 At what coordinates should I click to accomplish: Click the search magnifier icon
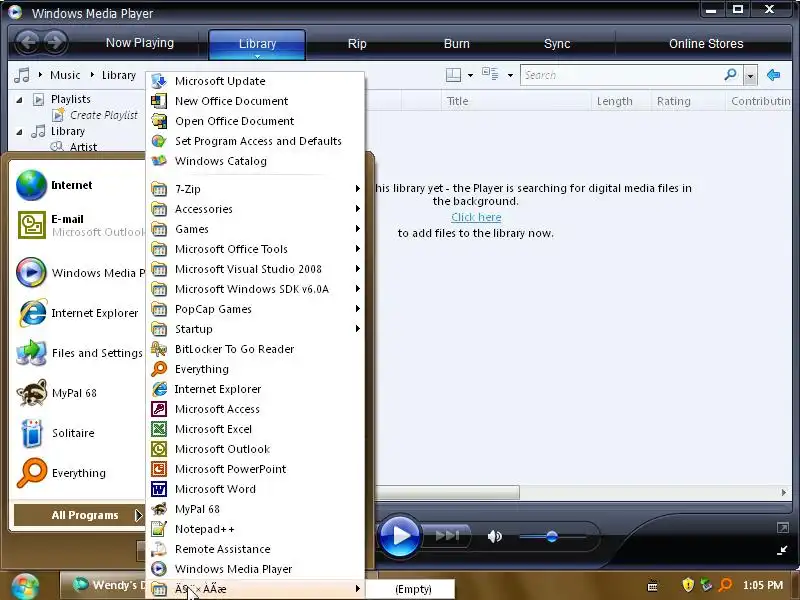click(x=731, y=75)
